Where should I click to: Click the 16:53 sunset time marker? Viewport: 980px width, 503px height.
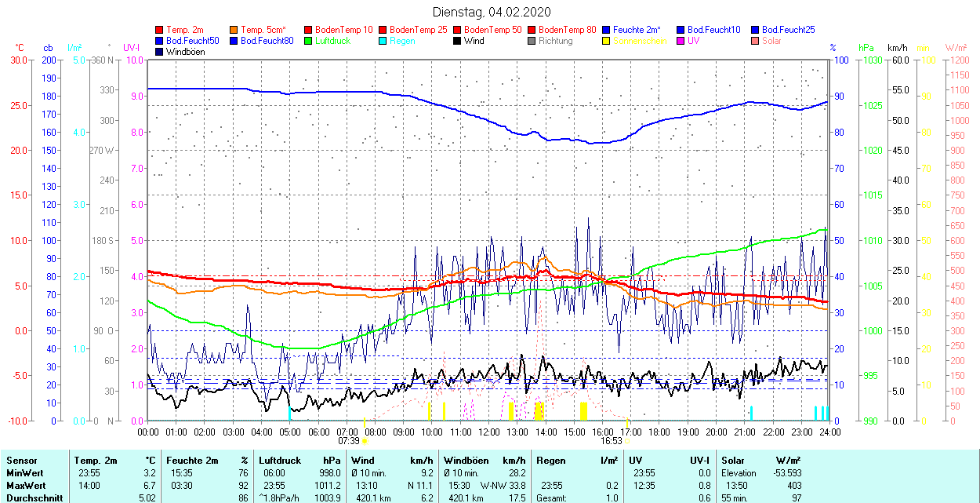pos(612,441)
